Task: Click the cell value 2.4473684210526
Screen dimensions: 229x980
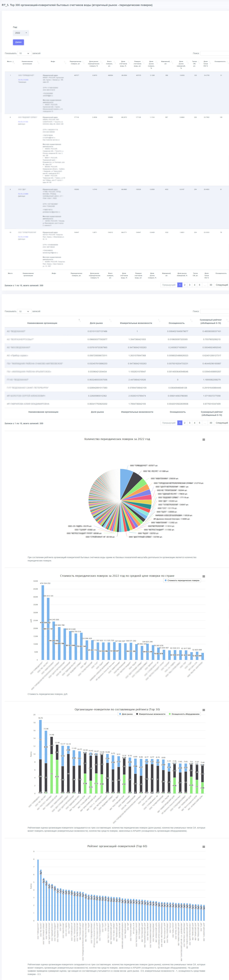Action: coord(137,380)
